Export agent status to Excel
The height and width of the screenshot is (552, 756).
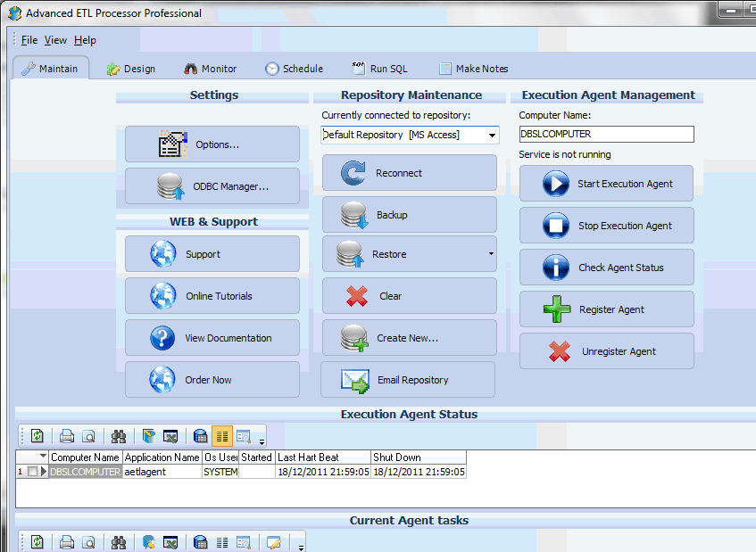[170, 435]
